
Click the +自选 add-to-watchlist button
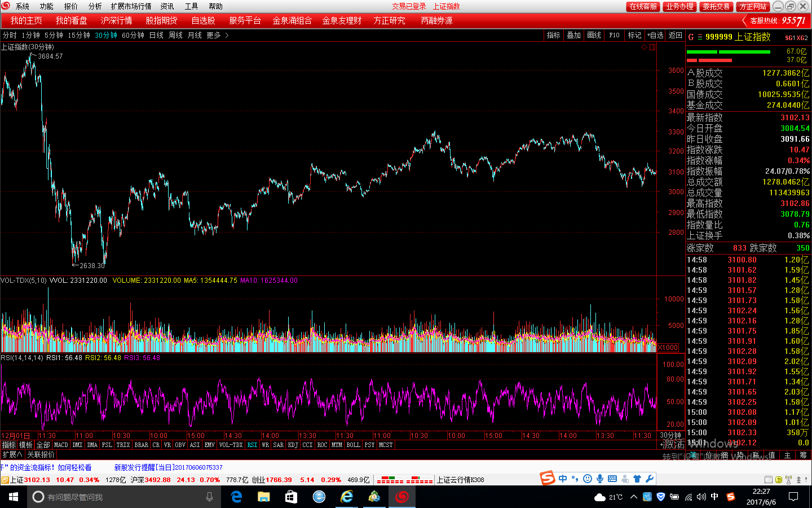click(x=655, y=35)
